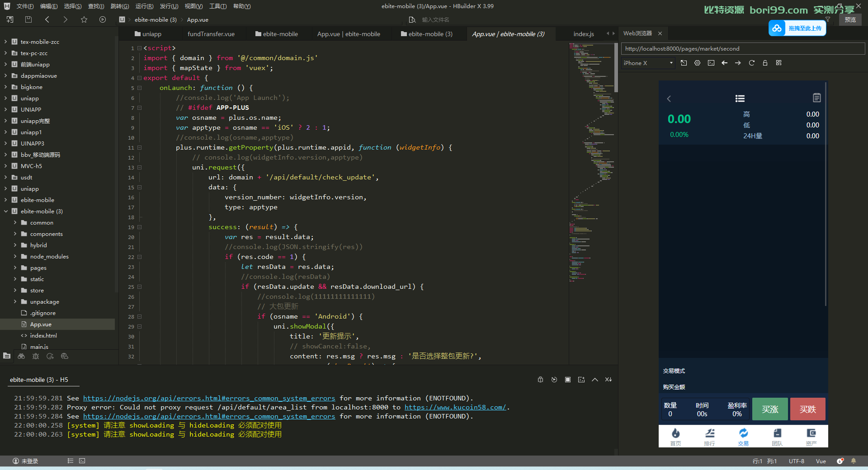868x470 pixels.
Task: Switch to the index.js editor tab
Action: click(584, 34)
